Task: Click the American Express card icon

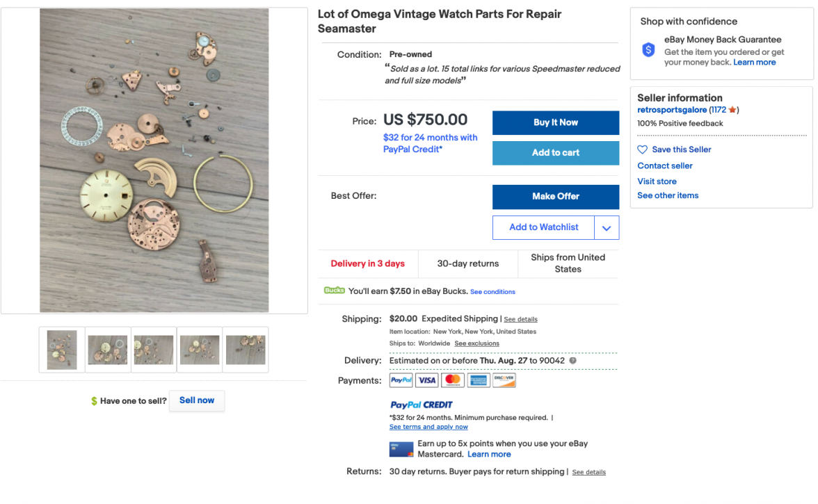Action: point(479,380)
